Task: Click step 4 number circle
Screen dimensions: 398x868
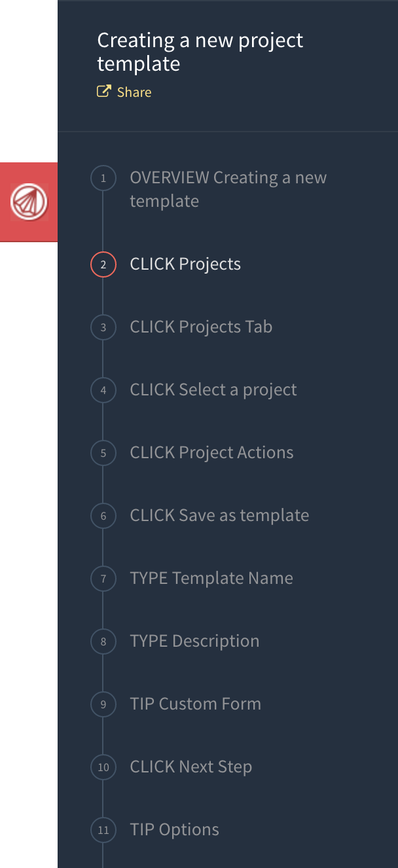Action: click(103, 390)
